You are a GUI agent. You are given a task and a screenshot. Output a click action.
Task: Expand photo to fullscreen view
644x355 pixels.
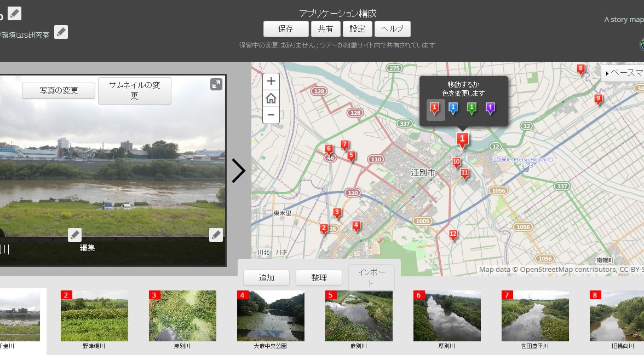(216, 84)
